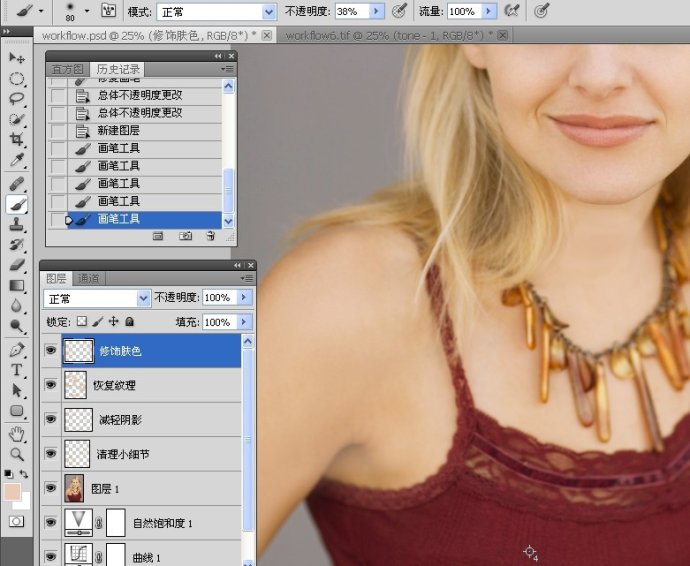Hide the 图层 1 layer

coord(51,488)
